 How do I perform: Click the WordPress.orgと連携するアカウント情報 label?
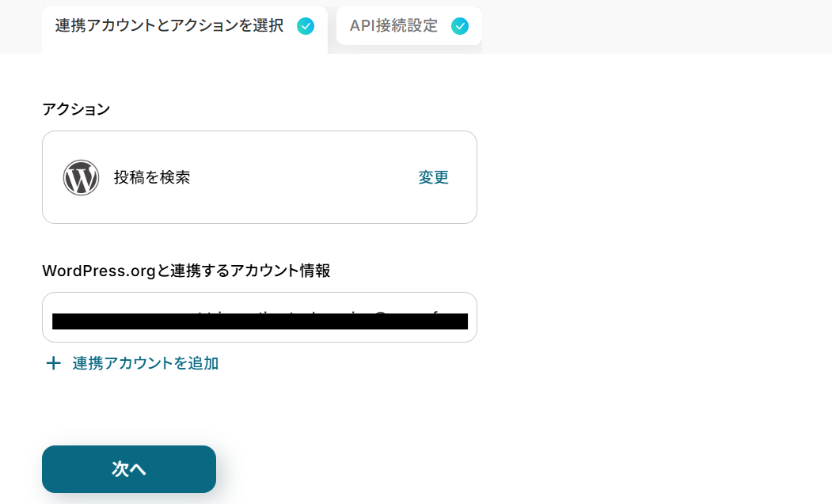pyautogui.click(x=186, y=271)
